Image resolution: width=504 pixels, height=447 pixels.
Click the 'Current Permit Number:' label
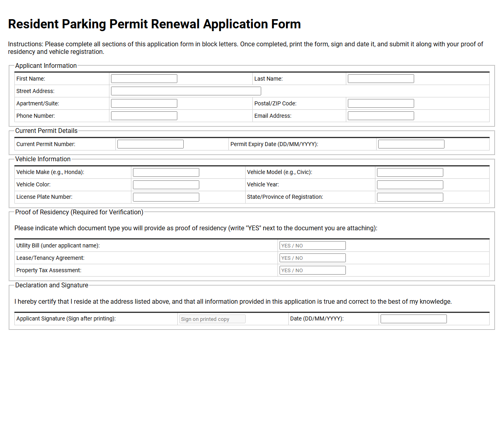pyautogui.click(x=46, y=144)
